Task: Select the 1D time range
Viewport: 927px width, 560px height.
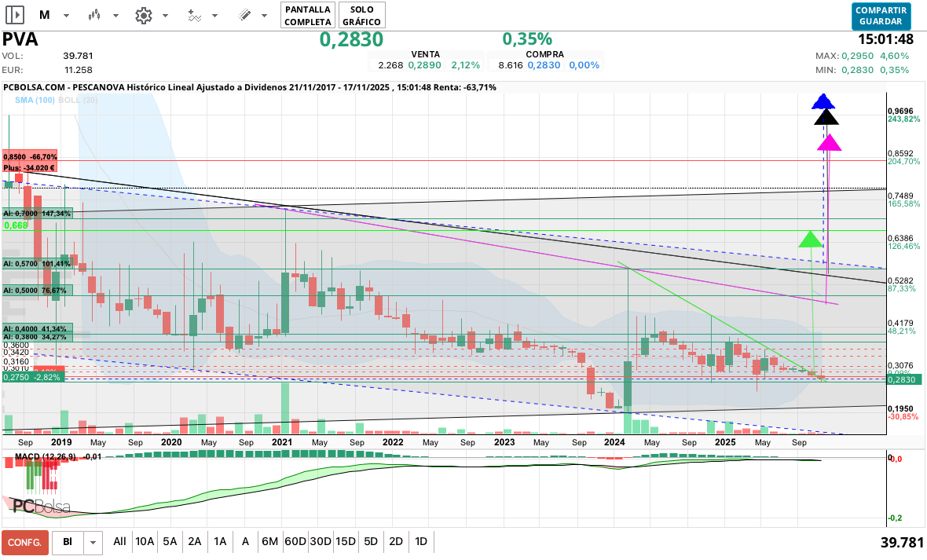Action: pyautogui.click(x=421, y=541)
